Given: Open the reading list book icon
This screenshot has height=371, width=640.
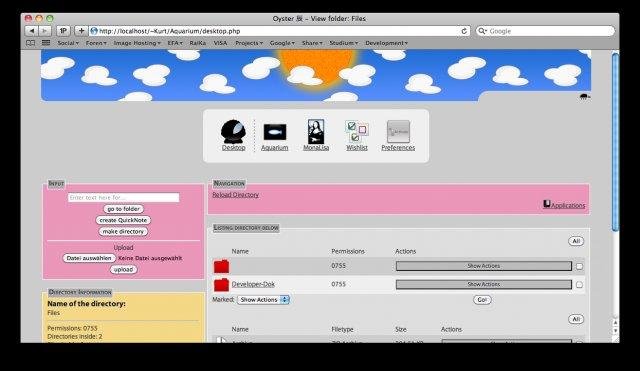Looking at the screenshot, I should click(31, 43).
